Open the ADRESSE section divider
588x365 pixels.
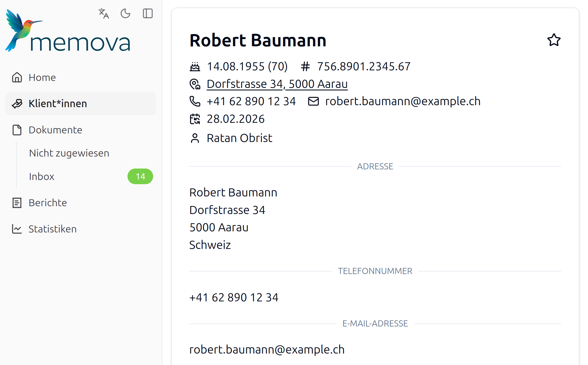375,166
